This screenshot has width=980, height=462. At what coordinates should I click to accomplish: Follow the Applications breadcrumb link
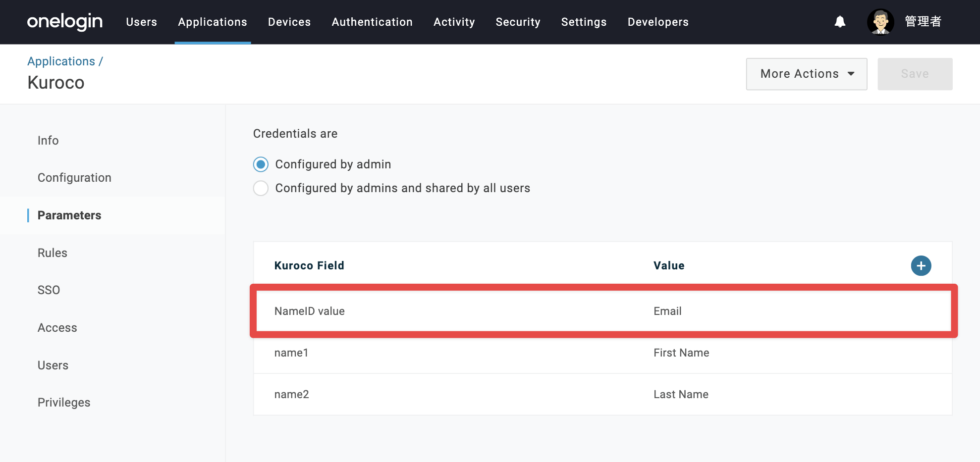(x=61, y=61)
